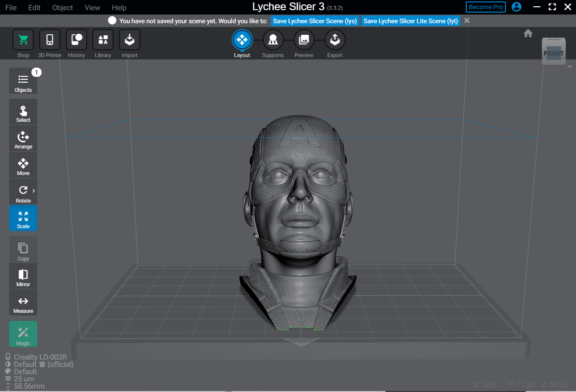Open the Objects list panel
Viewport: 576px width, 392px height.
tap(23, 81)
